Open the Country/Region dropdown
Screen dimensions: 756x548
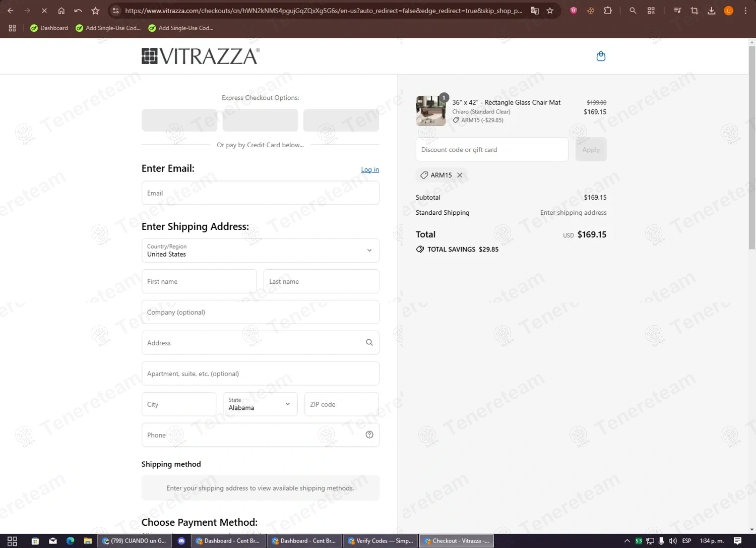coord(260,251)
